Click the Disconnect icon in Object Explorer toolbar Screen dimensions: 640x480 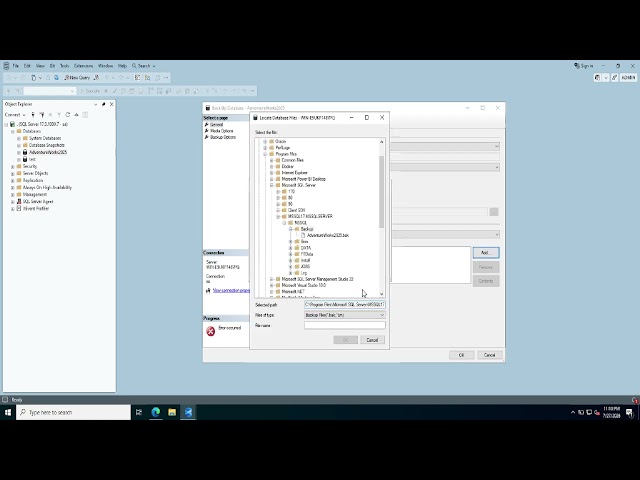click(x=42, y=115)
